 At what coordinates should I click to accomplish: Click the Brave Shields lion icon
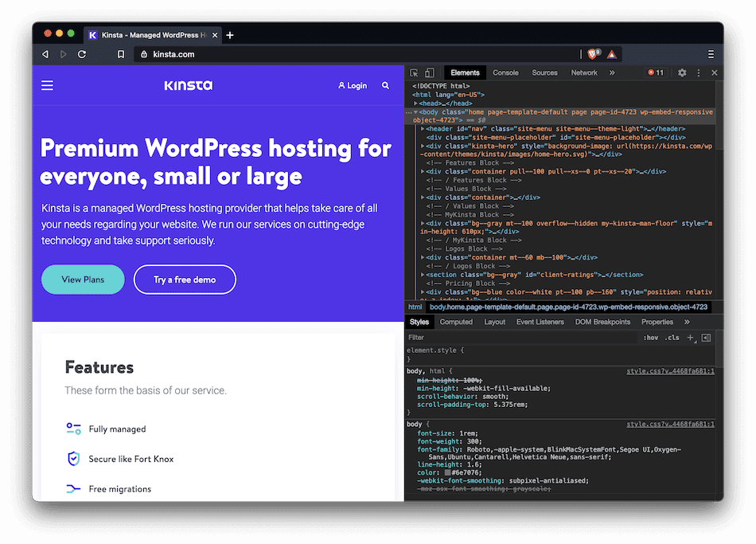point(593,54)
